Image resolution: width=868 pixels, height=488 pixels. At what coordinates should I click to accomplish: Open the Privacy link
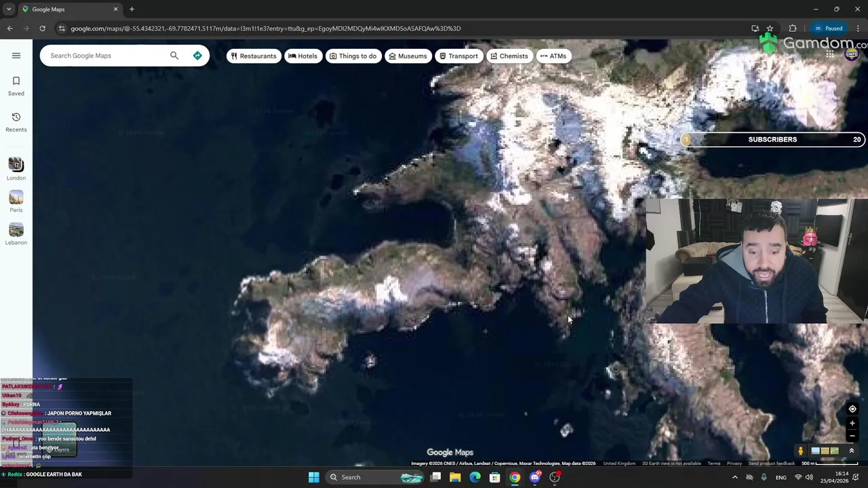[x=734, y=464]
